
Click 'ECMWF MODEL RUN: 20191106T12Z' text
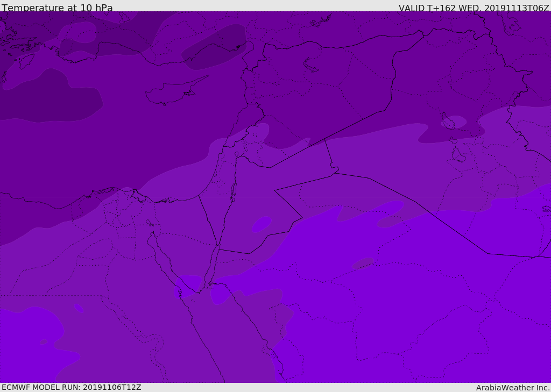[x=72, y=387]
